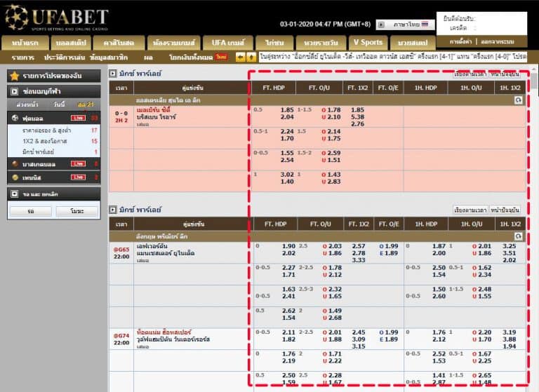The image size is (539, 392).
Task: Click การตั้งค่า settings link
Action: click(x=460, y=41)
